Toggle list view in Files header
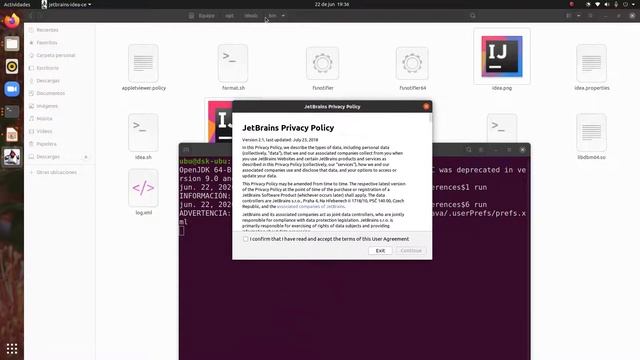Viewport: 640px width, 360px height. (569, 16)
